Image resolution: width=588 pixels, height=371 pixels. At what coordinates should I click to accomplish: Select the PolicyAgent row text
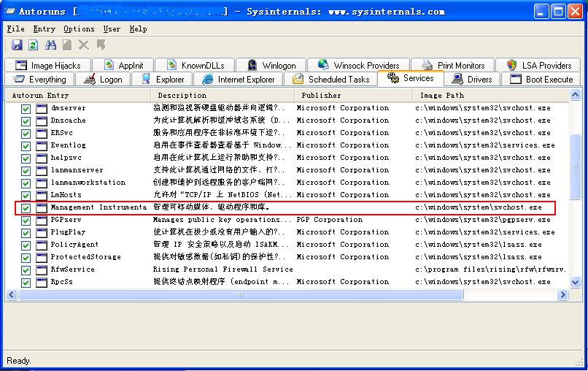pos(74,245)
